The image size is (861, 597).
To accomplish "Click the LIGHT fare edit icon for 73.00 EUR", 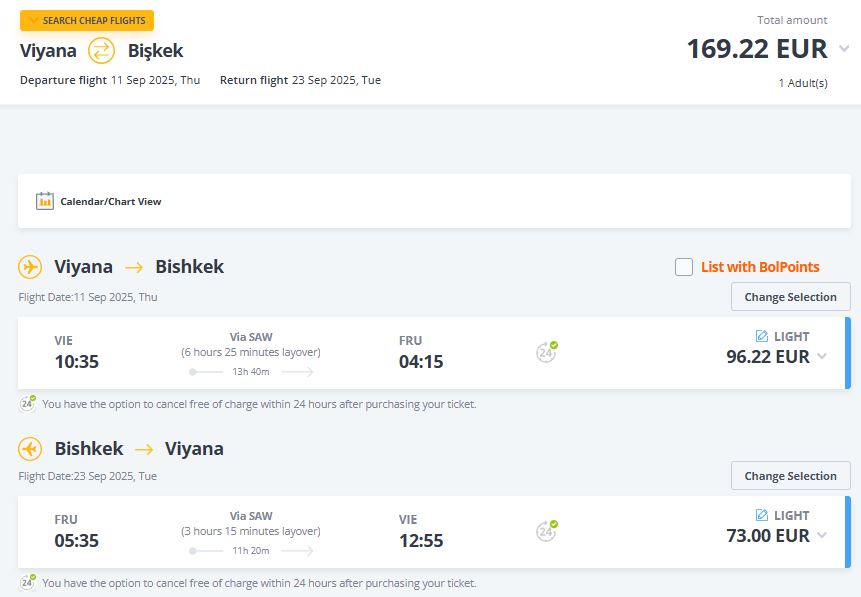I will [762, 516].
